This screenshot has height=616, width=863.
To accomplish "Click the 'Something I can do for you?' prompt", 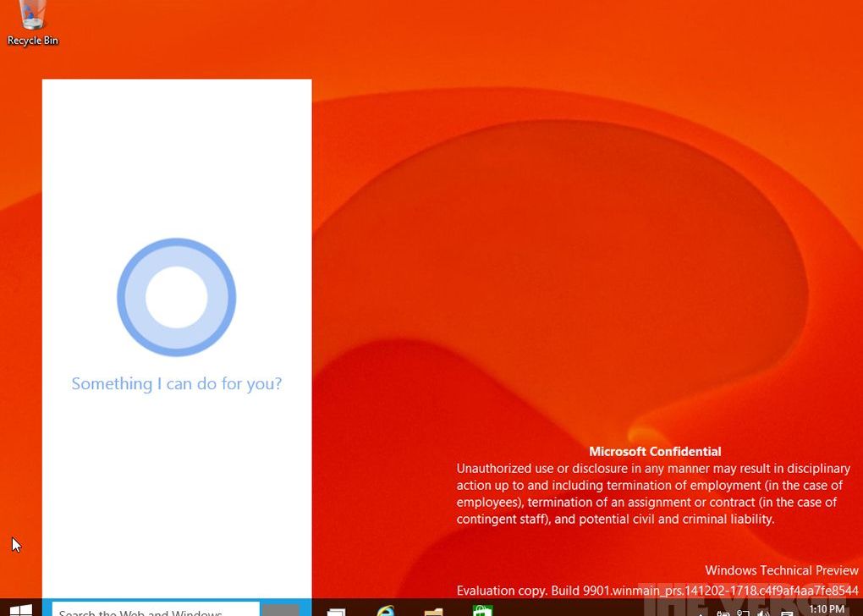I will [176, 383].
